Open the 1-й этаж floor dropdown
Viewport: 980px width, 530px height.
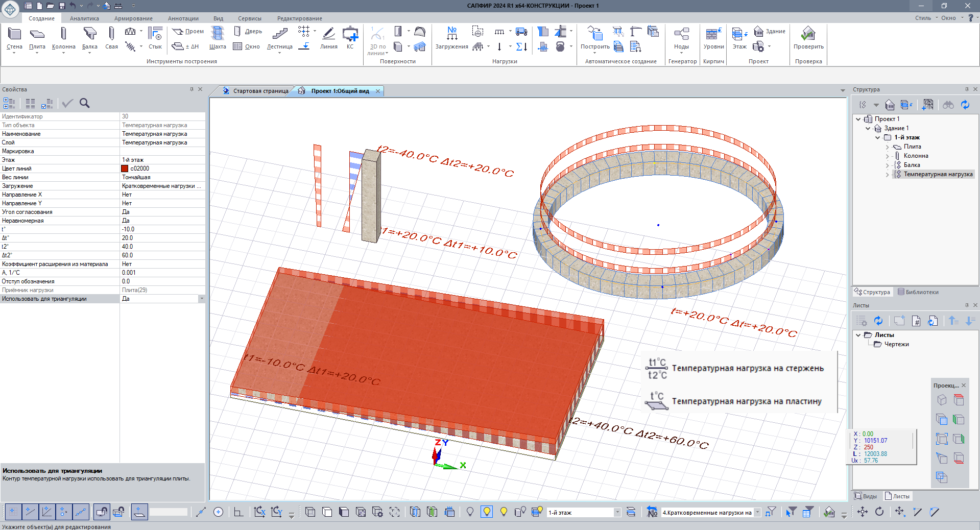pos(617,512)
